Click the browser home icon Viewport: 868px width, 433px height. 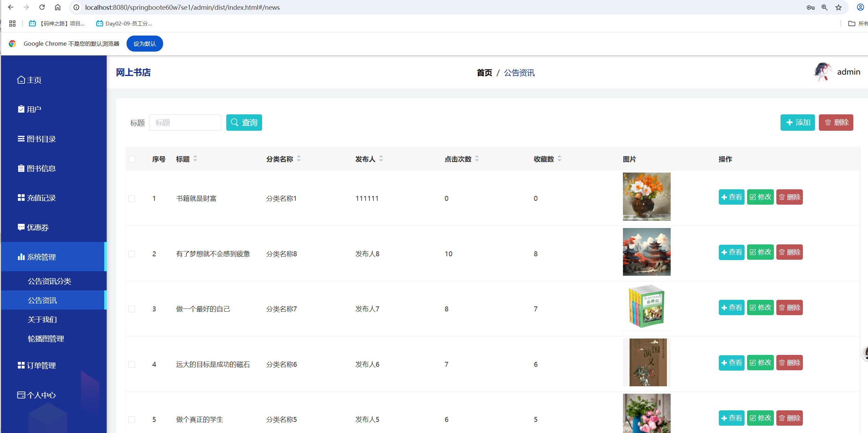tap(58, 7)
